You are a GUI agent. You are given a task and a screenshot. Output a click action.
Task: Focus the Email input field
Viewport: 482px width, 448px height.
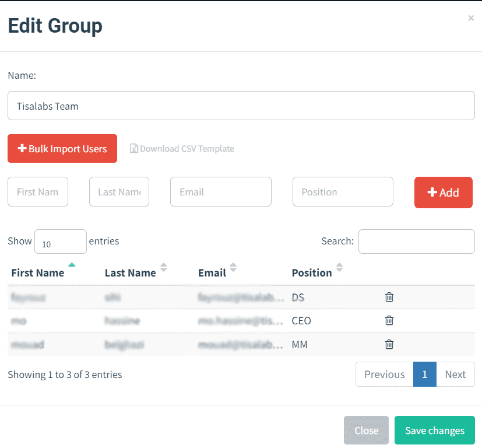(x=221, y=192)
